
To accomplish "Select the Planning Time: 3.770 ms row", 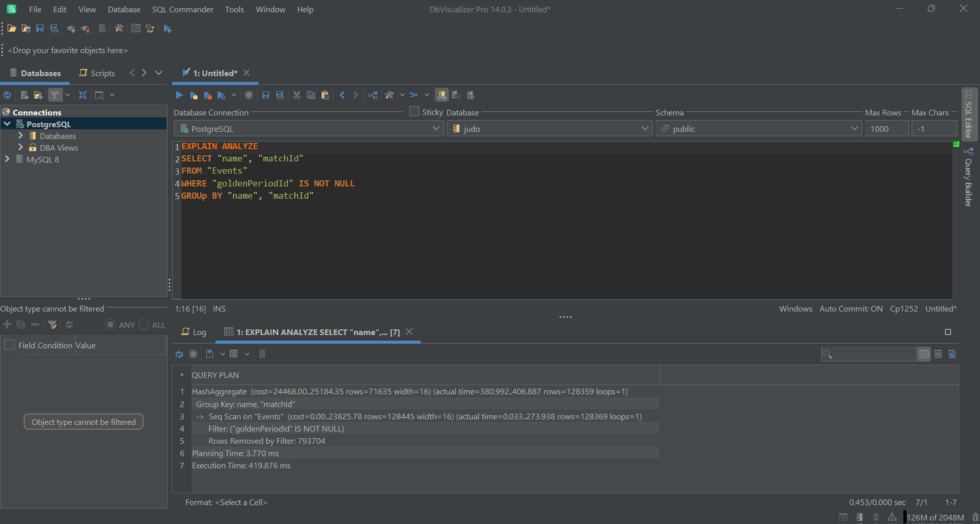I will point(425,454).
